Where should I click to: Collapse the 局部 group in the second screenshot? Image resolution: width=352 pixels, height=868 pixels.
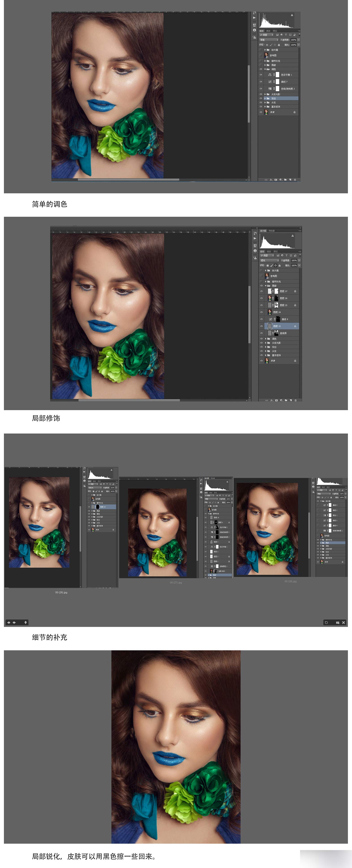(266, 286)
